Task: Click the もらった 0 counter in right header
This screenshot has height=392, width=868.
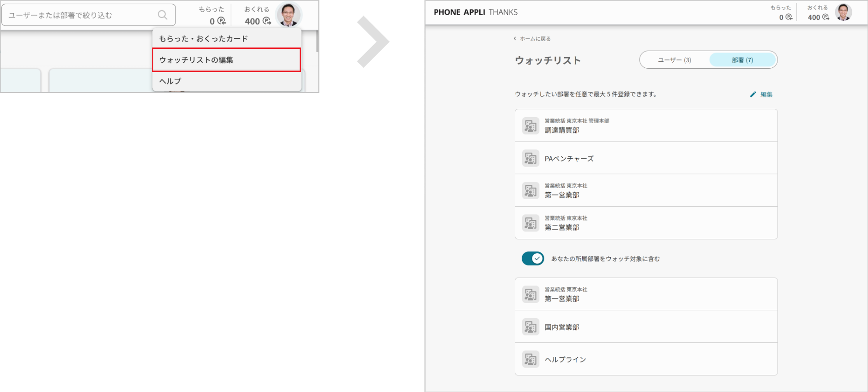Action: pos(782,13)
